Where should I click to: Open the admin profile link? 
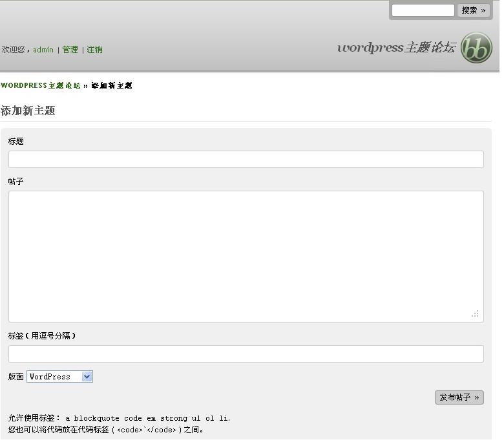pyautogui.click(x=43, y=50)
